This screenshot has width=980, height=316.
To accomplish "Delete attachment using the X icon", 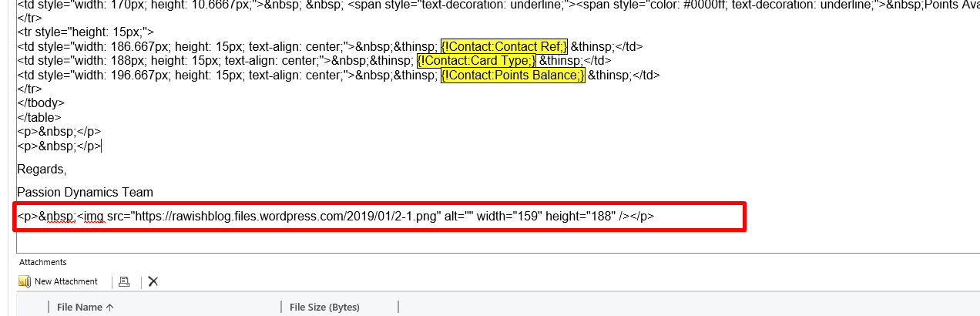I will pos(153,281).
